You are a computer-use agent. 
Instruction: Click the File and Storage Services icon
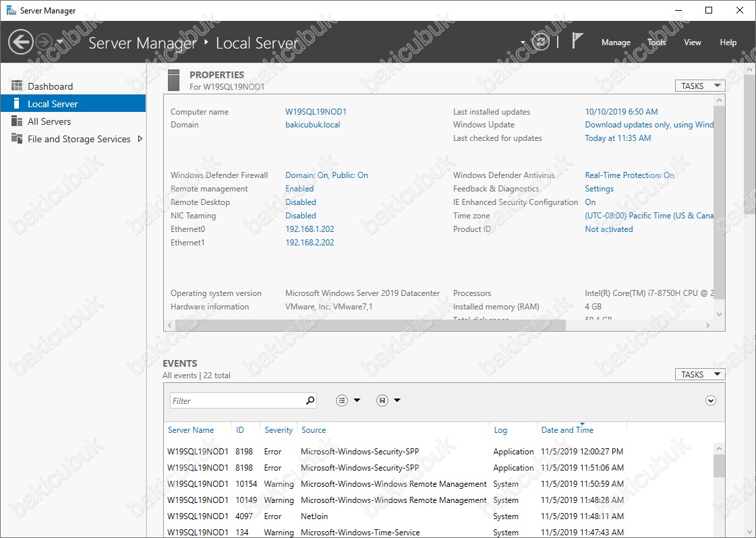pos(17,138)
